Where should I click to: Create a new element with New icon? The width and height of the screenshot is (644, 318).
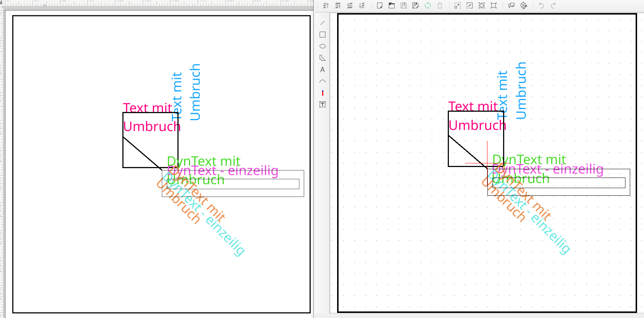(x=380, y=5)
